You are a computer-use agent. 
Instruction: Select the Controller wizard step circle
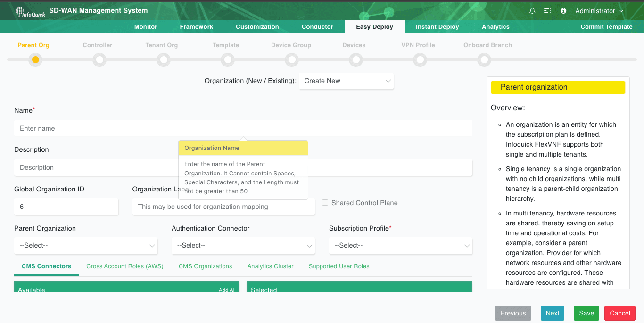[99, 60]
